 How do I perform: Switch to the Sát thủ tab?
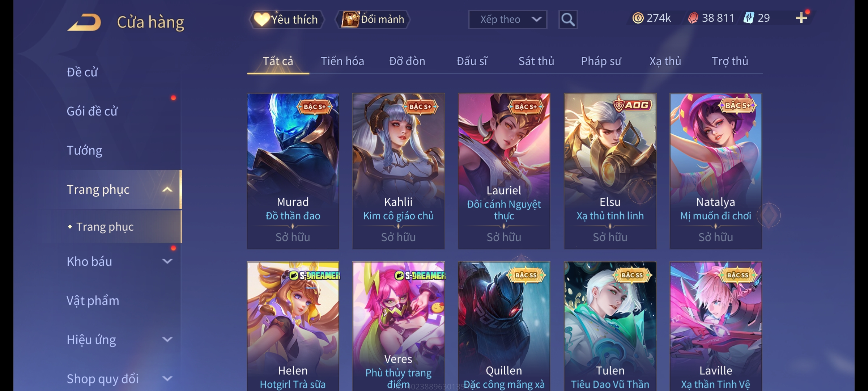(536, 61)
